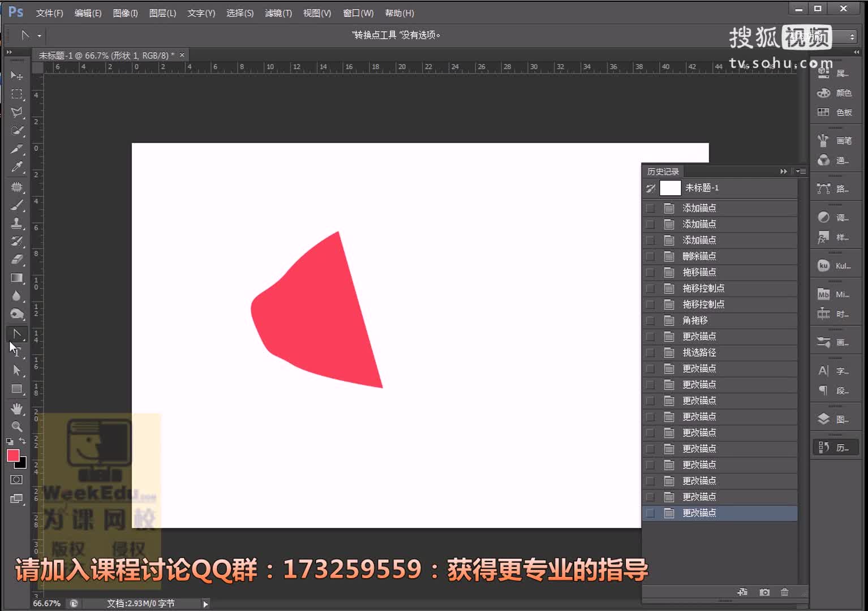This screenshot has height=611, width=868.
Task: Open the 画笔 (Brush) panel
Action: pos(835,141)
